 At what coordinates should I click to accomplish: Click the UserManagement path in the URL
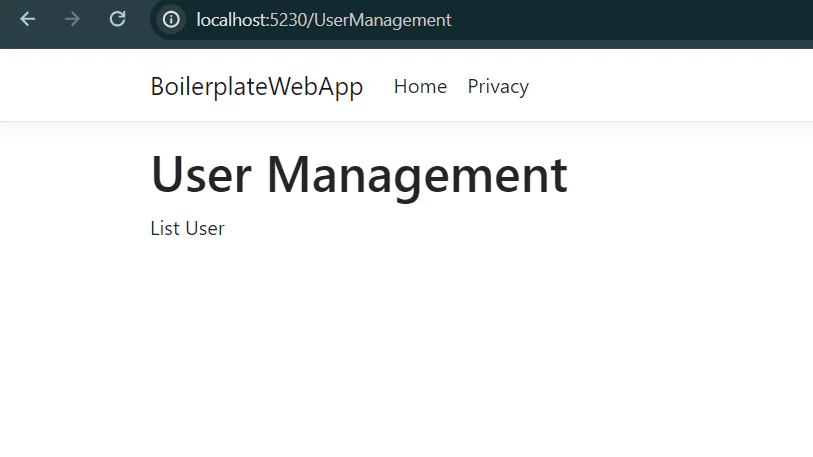(x=383, y=19)
